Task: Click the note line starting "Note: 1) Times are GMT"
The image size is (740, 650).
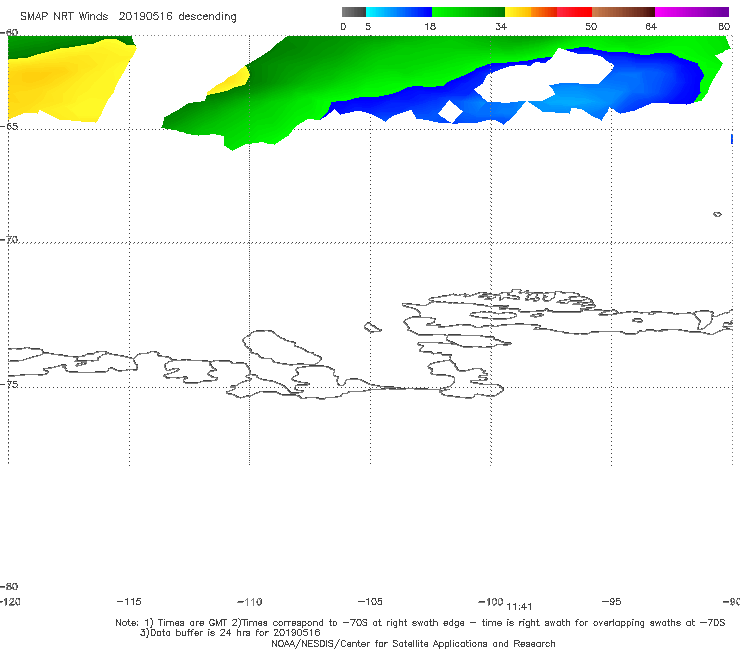Action: point(420,623)
